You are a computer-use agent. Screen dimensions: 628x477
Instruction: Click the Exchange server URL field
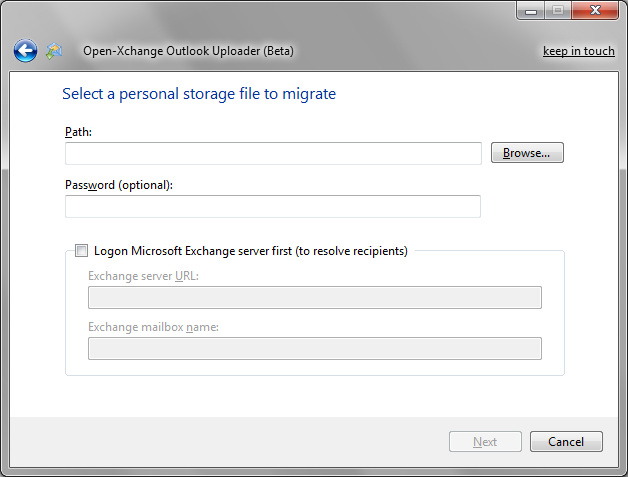pos(315,298)
